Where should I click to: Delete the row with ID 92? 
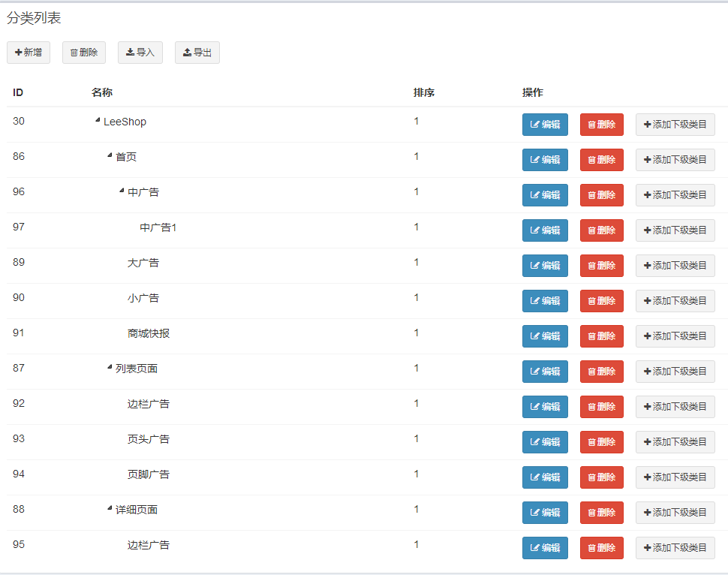602,407
